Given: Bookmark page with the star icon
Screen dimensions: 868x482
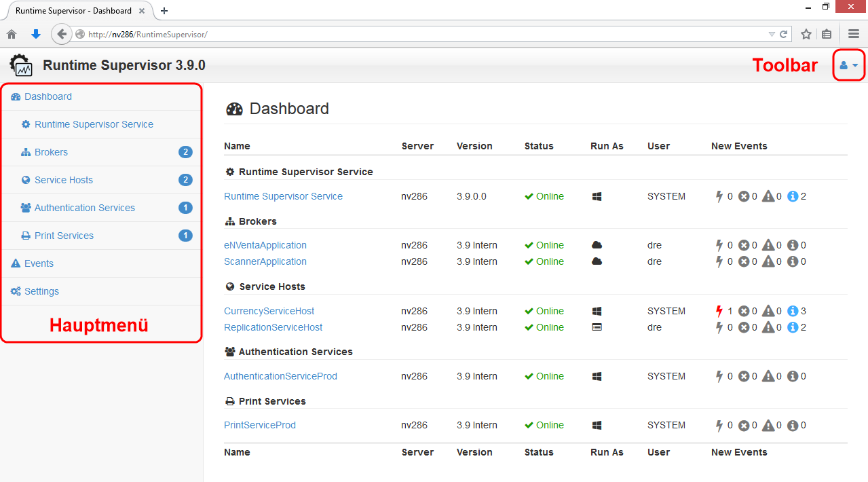Looking at the screenshot, I should (x=806, y=34).
